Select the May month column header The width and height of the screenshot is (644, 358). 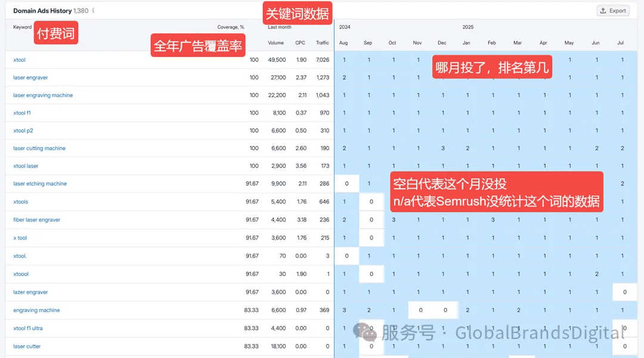point(569,43)
